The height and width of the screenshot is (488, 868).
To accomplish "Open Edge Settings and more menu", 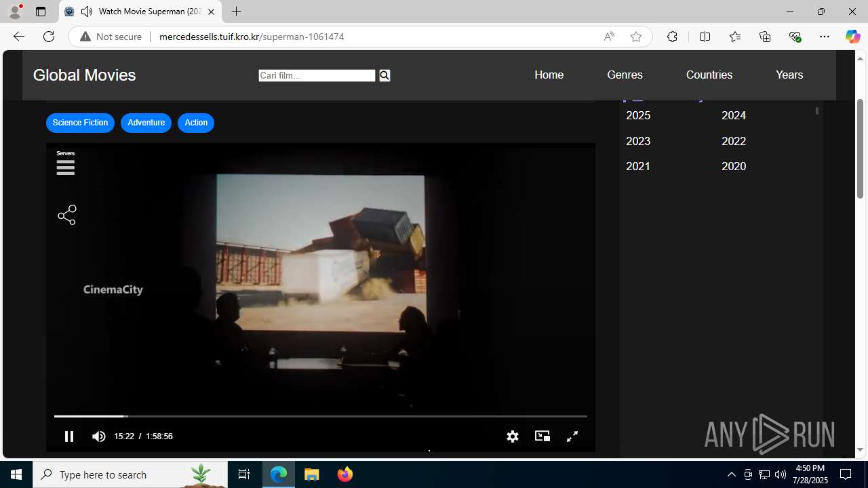I will 825,37.
